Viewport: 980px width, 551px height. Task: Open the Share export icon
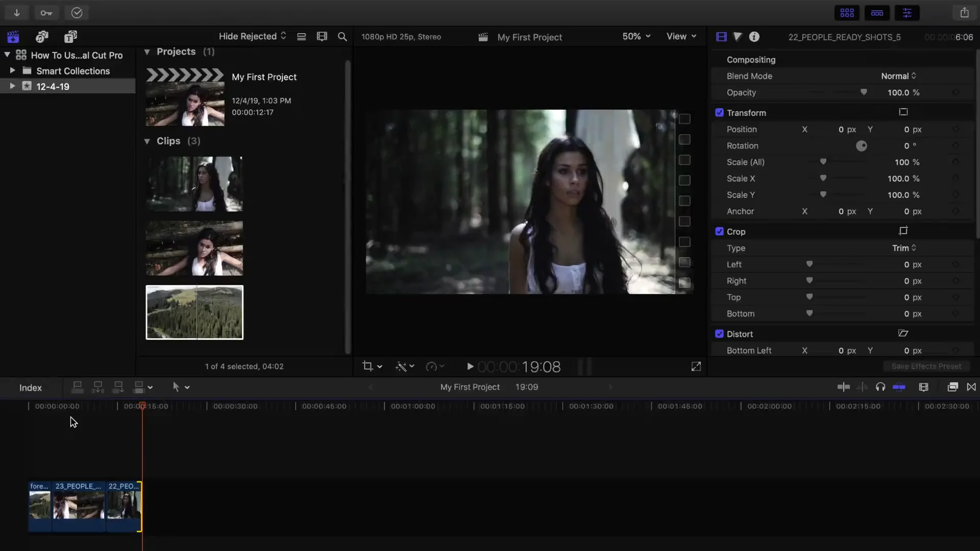964,13
